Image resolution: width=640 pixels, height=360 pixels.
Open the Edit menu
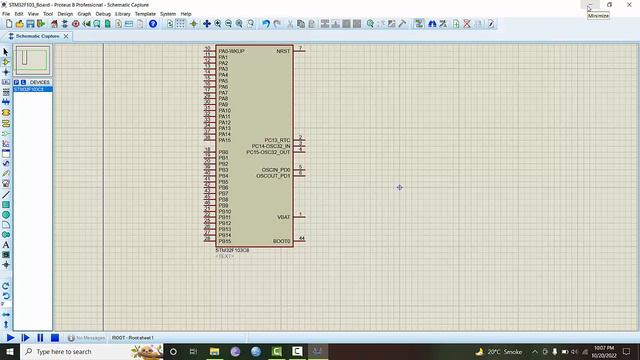click(x=19, y=14)
